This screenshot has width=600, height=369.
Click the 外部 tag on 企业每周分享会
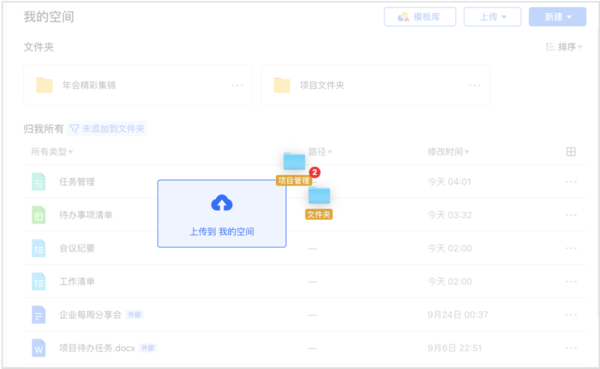[134, 315]
